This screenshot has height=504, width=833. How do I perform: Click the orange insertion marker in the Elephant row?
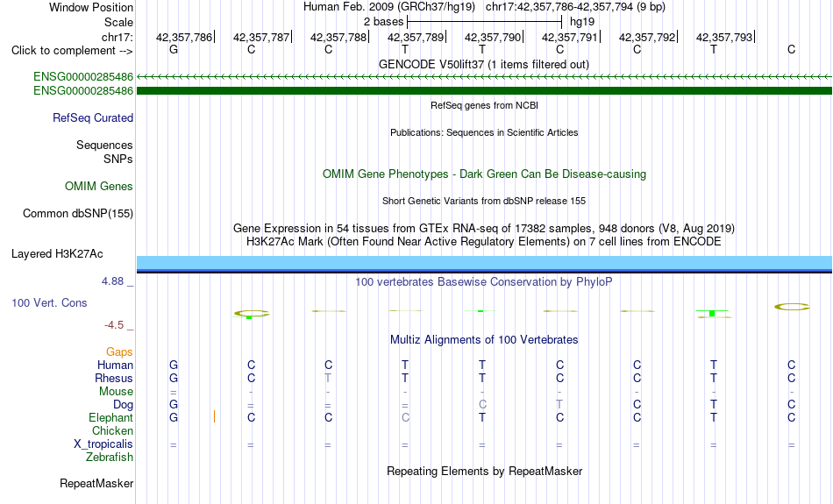pyautogui.click(x=214, y=416)
